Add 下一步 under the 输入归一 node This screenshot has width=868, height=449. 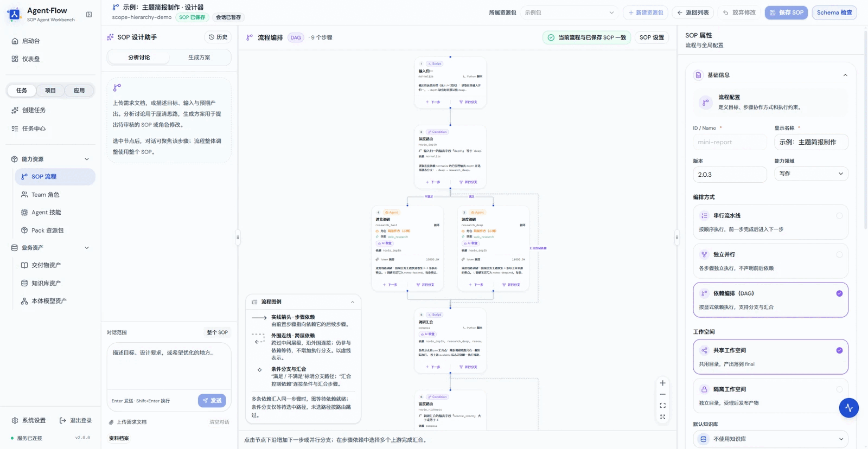click(x=433, y=102)
